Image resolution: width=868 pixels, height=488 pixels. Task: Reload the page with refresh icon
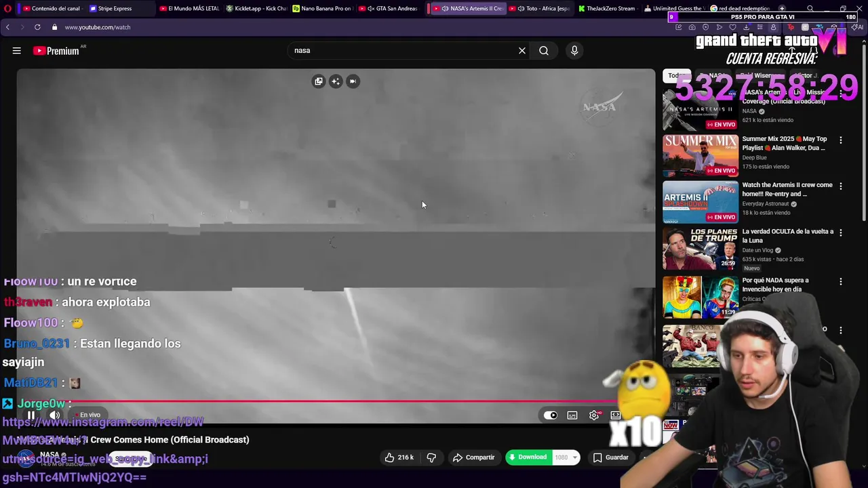[x=37, y=27]
